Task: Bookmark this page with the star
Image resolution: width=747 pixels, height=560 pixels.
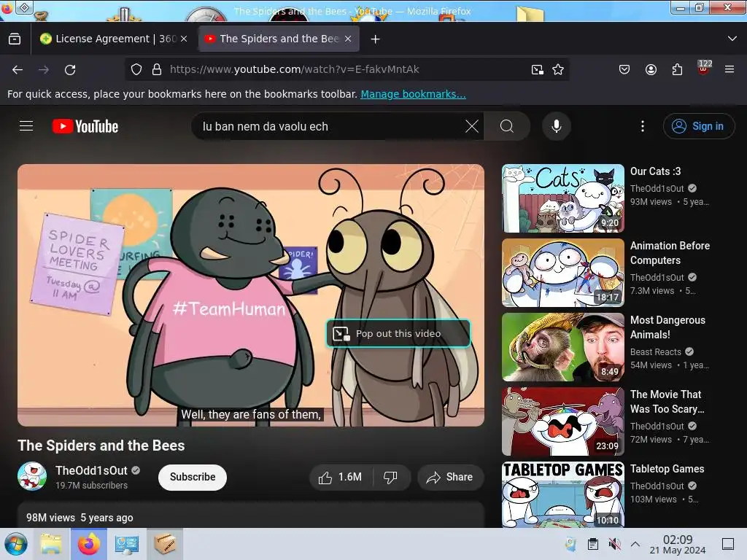Action: coord(558,69)
